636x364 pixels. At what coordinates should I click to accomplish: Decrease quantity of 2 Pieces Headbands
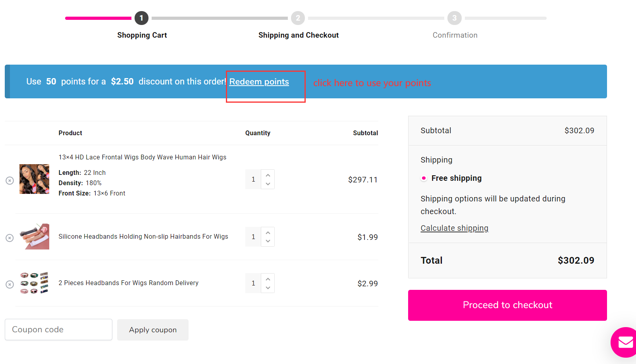point(268,287)
